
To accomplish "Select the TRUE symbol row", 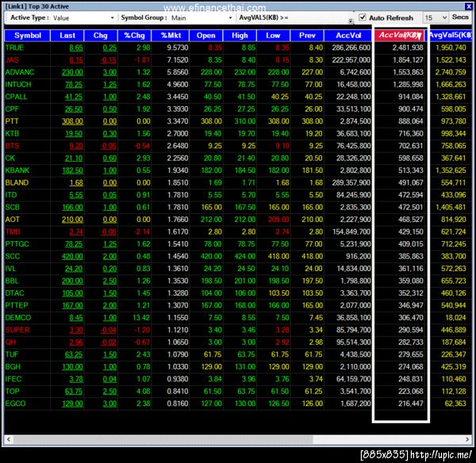I will coord(238,48).
